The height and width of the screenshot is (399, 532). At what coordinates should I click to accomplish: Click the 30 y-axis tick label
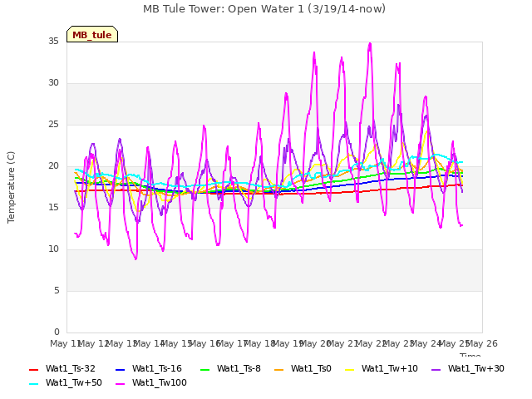53,83
